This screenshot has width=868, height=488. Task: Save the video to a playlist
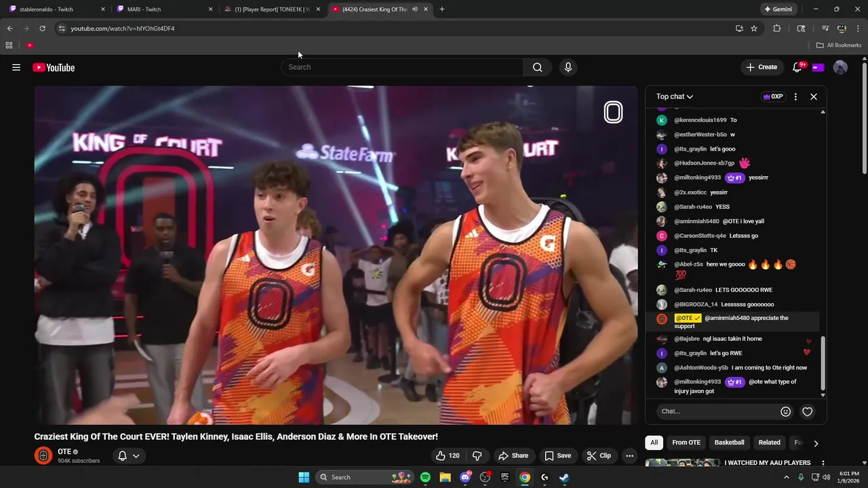coord(557,455)
